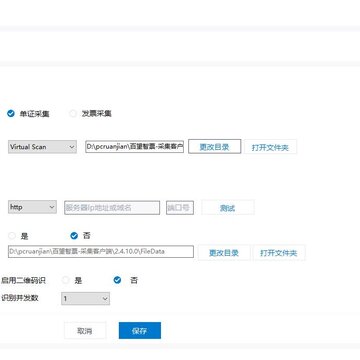This screenshot has width=360, height=360.
Task: Click the 取消 button
Action: [85, 331]
